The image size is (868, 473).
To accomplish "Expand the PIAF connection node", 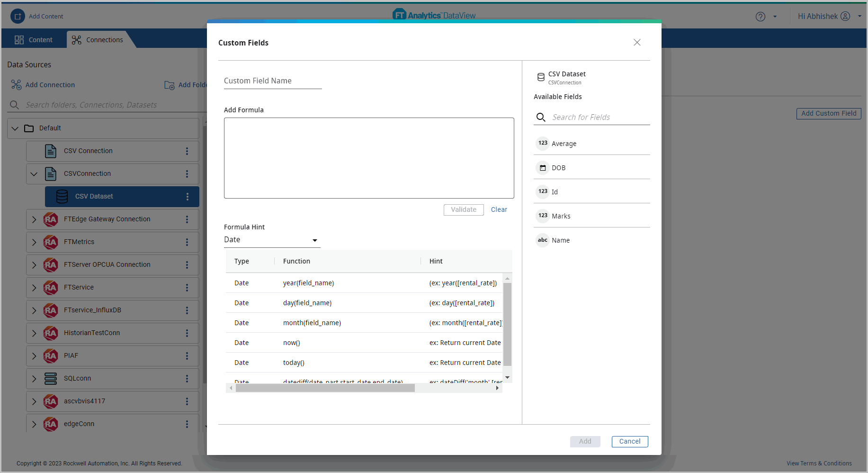I will [x=34, y=355].
